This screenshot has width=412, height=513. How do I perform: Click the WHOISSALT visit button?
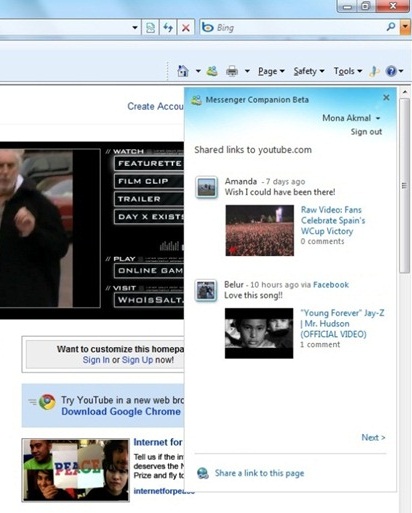click(149, 300)
